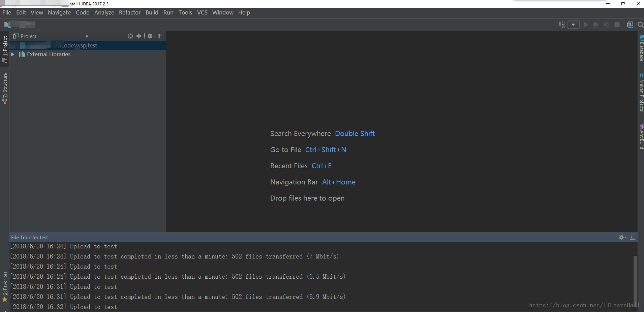Restore down the IntelliJ window
644x312 pixels.
tap(623, 3)
